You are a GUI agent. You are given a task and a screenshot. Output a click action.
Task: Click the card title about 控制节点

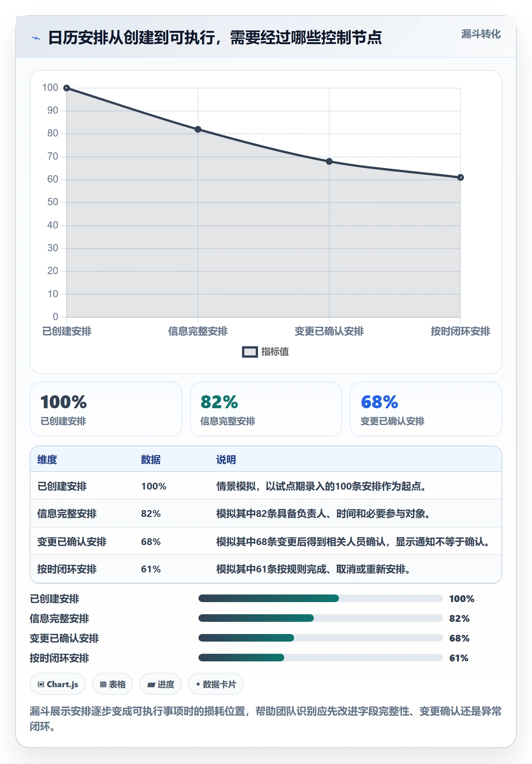(x=215, y=38)
